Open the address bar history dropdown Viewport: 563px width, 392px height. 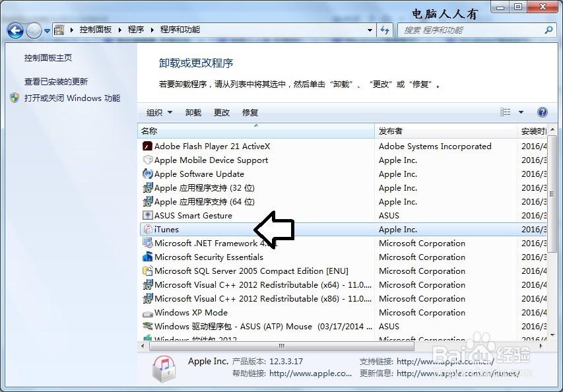point(370,30)
